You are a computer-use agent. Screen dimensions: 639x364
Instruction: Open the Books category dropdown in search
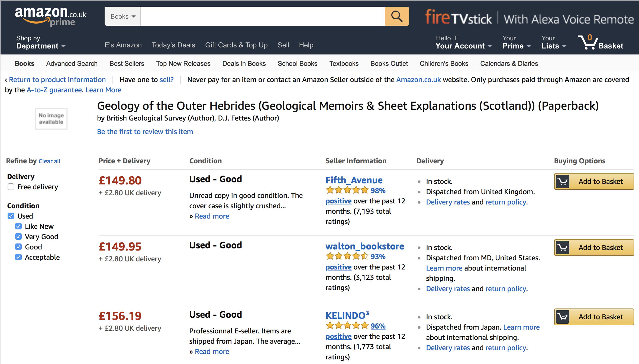coord(122,16)
